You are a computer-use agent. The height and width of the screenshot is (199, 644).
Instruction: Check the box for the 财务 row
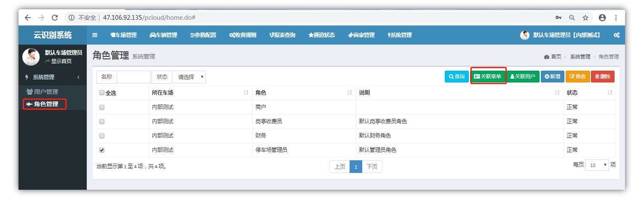[x=102, y=136]
